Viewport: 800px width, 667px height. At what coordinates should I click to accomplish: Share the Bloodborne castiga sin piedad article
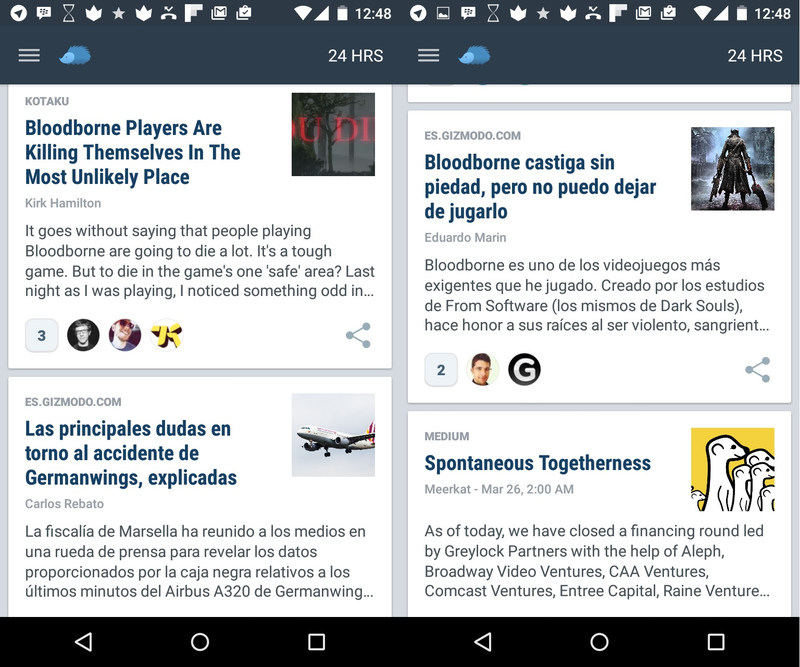pos(758,369)
